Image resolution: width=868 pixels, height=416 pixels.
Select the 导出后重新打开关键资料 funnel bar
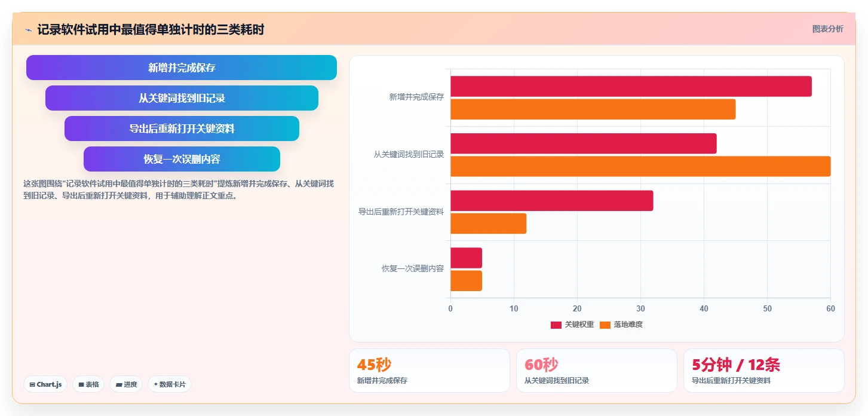coord(182,129)
